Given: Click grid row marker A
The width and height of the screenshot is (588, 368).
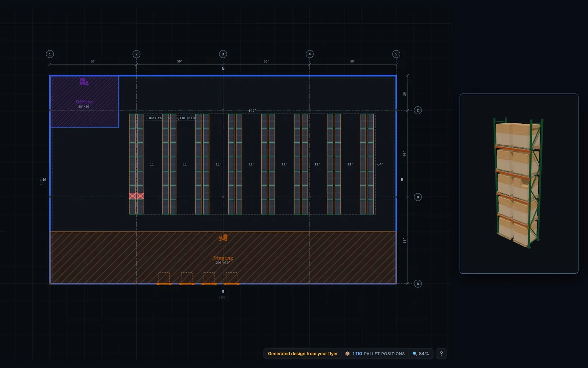Looking at the screenshot, I should click(417, 284).
